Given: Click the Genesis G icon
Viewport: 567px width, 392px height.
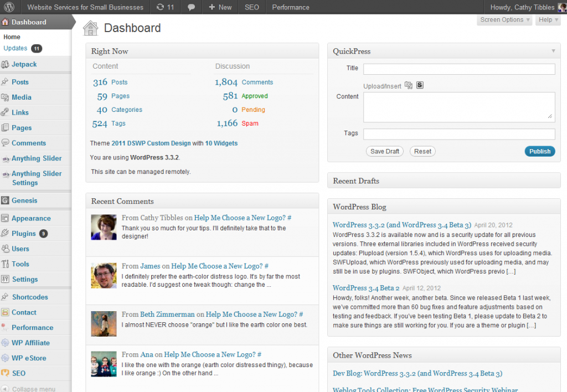Looking at the screenshot, I should tap(5, 200).
